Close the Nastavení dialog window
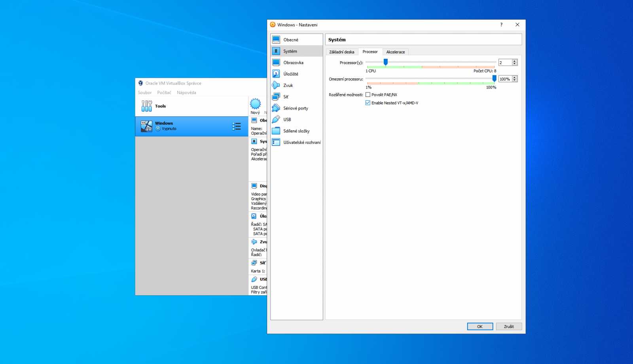The width and height of the screenshot is (633, 364). [517, 25]
